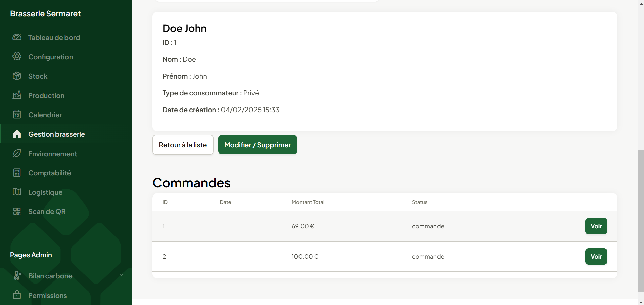
Task: Click the Environnement leaf icon
Action: pyautogui.click(x=17, y=154)
